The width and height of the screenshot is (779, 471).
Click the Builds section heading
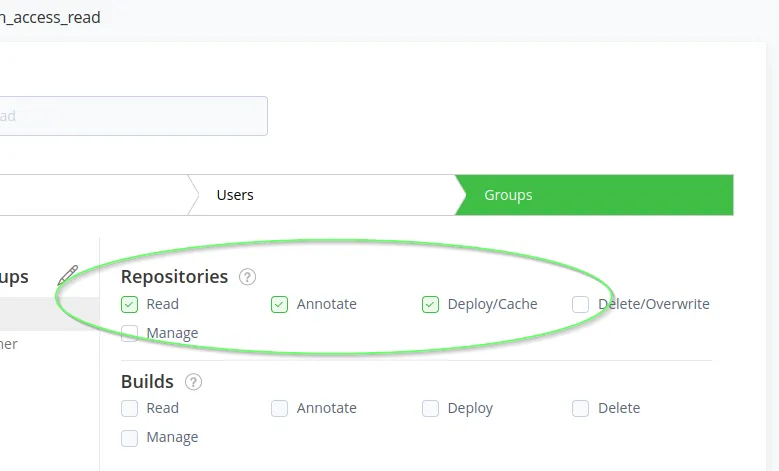[x=147, y=382]
